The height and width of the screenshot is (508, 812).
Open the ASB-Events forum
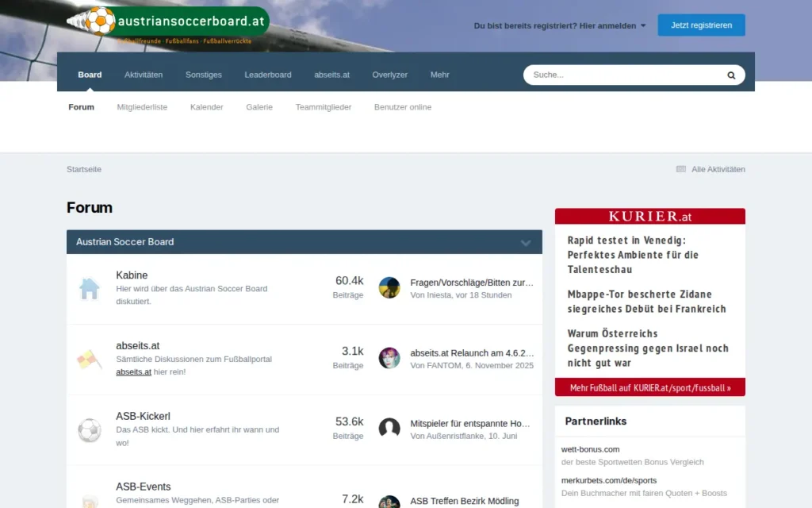coord(144,487)
